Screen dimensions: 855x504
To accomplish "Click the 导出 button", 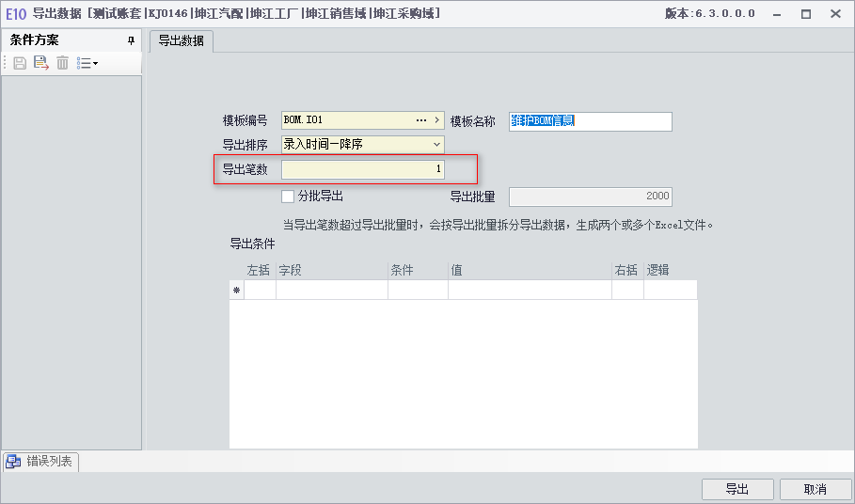I will click(x=737, y=489).
